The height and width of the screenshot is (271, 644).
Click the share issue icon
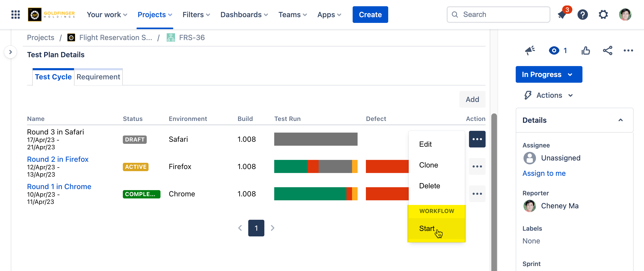tap(607, 50)
